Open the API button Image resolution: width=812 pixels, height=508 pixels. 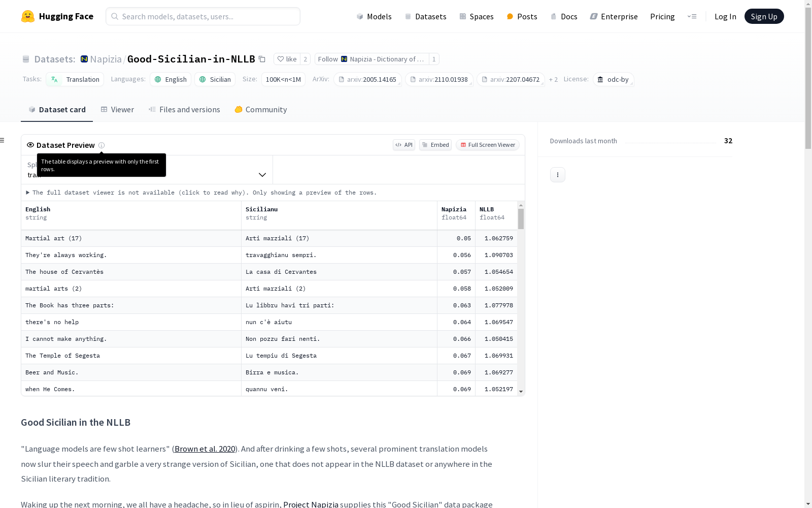point(404,145)
